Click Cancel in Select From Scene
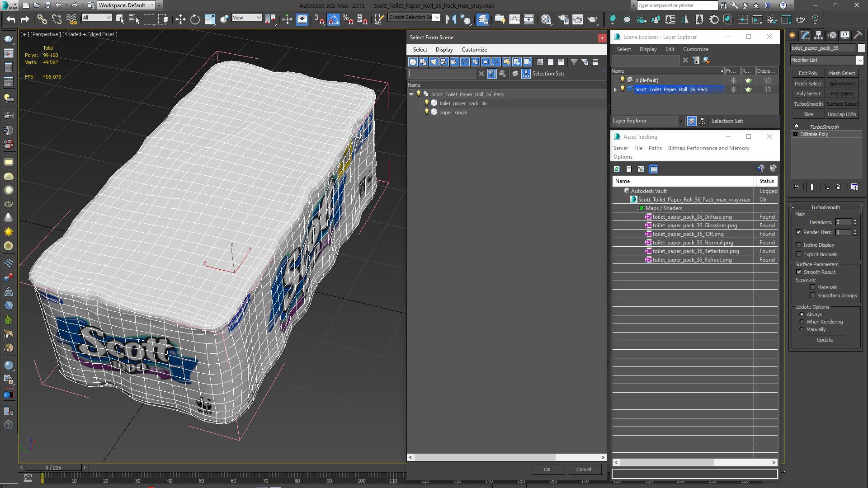The image size is (868, 488). pos(584,469)
